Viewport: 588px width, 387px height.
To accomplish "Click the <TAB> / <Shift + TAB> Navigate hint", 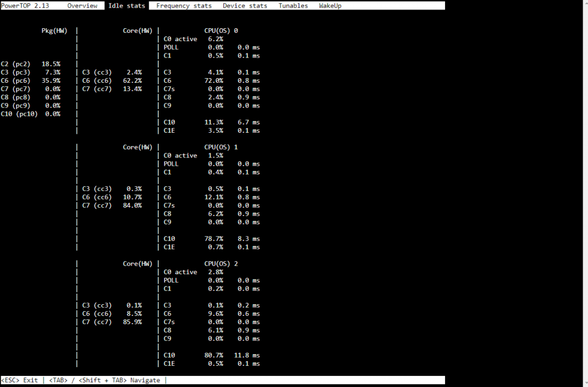I will (x=105, y=381).
